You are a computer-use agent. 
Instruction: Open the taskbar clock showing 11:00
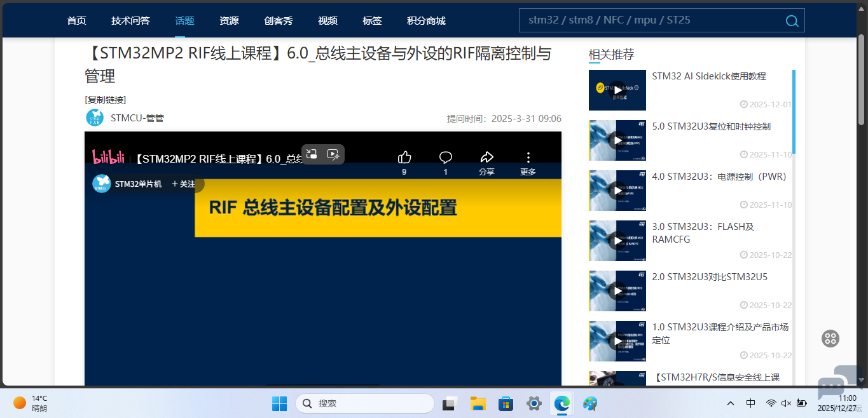(x=837, y=403)
